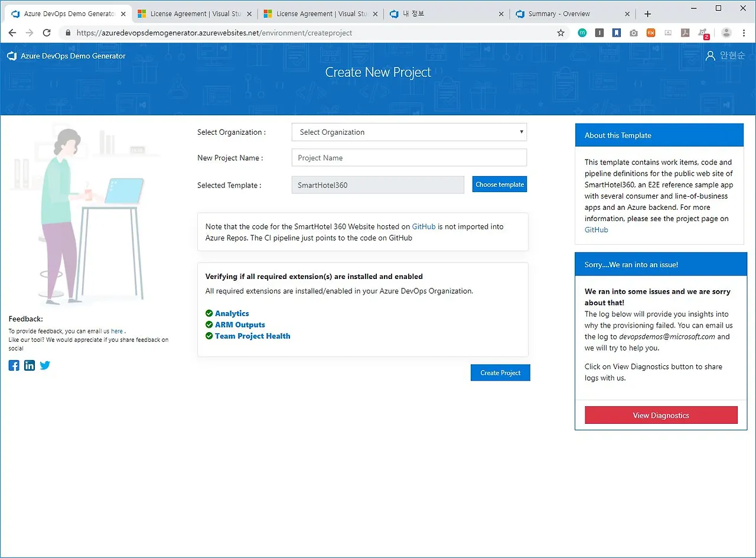Click the green check icon beside Analytics
The image size is (756, 558).
(x=209, y=313)
